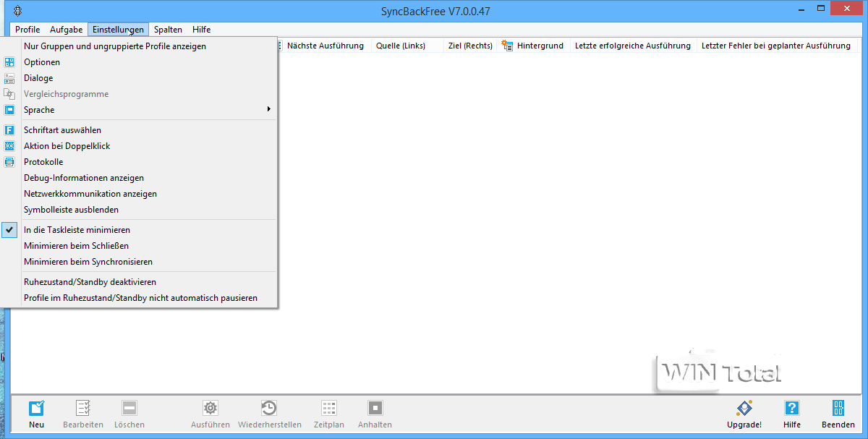Click the icon beside Dialoge

9,78
